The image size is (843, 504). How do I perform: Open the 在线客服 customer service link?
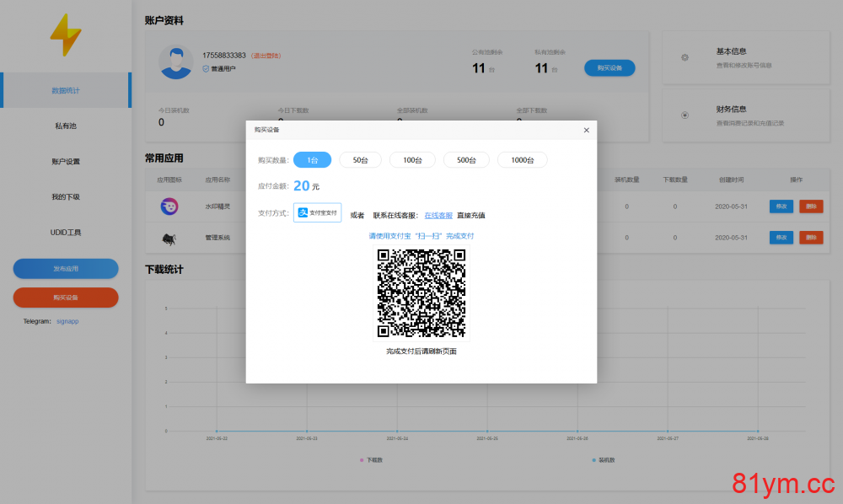pos(438,214)
